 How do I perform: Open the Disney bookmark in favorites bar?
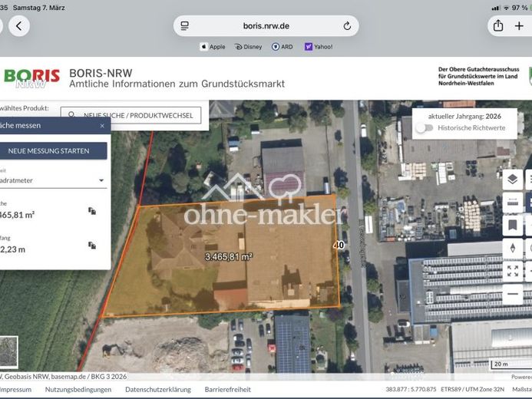(x=248, y=47)
